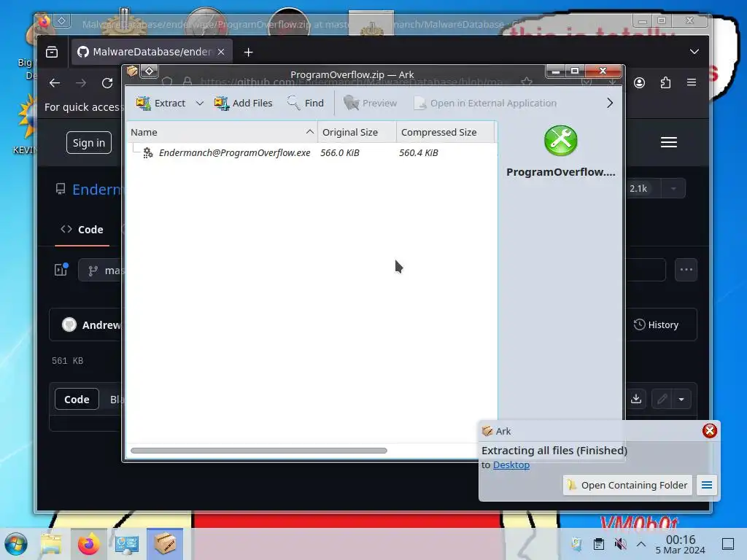
Task: Select the Endermanch@ProgramOverflow.exe file row
Action: click(x=311, y=153)
